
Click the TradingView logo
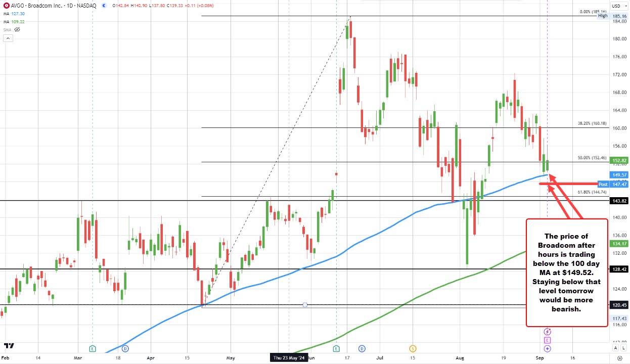[9, 346]
